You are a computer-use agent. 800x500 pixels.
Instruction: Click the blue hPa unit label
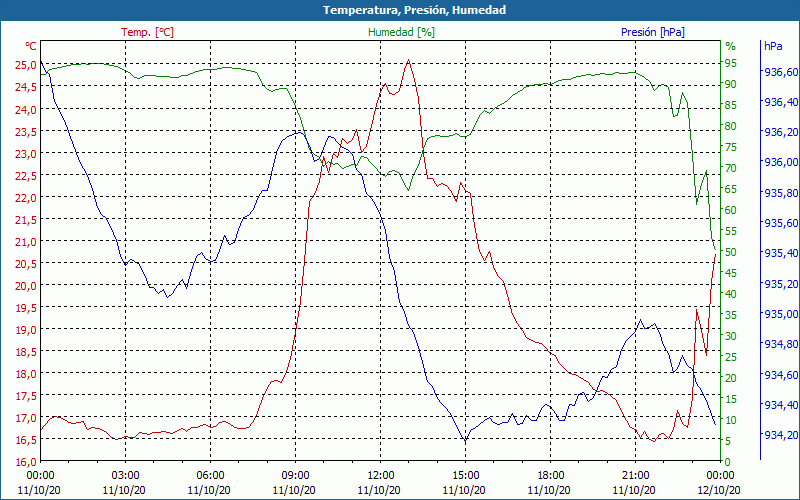pos(773,46)
